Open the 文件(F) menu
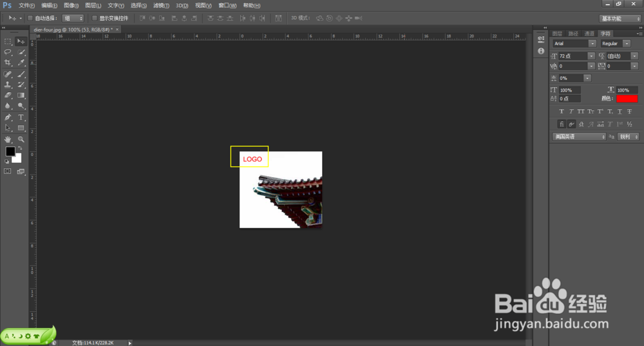 click(26, 5)
